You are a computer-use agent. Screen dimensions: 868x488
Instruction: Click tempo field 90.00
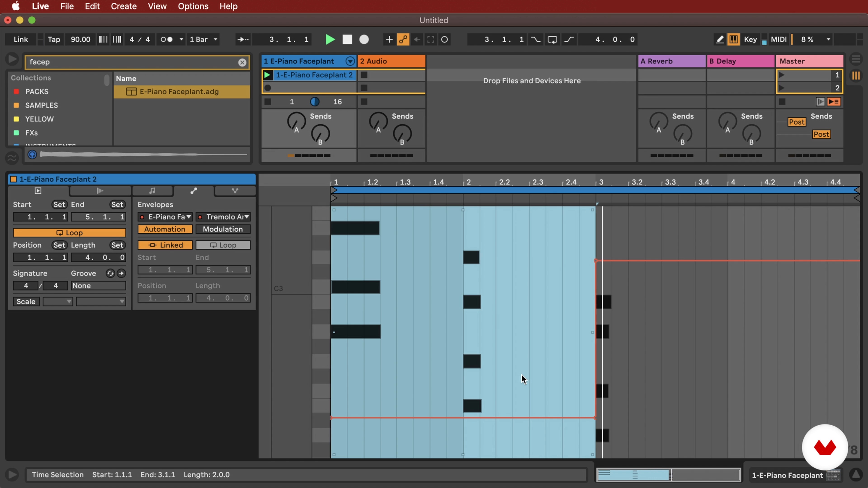click(80, 39)
